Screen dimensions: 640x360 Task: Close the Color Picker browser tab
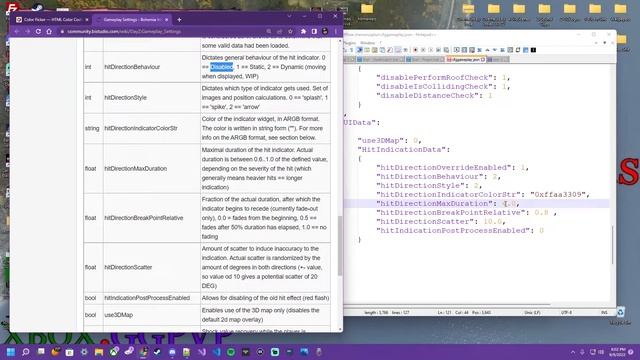click(x=87, y=20)
